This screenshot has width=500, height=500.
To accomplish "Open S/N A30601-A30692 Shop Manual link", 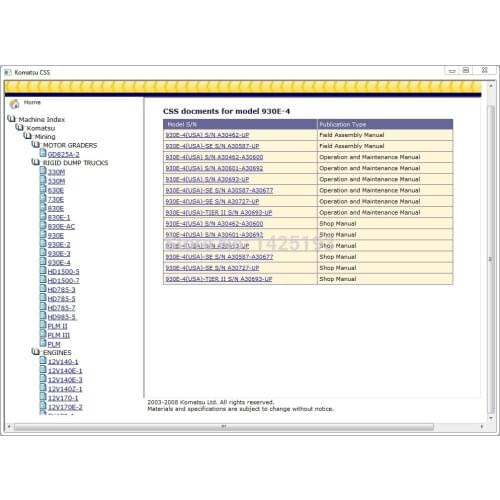I will click(x=214, y=235).
